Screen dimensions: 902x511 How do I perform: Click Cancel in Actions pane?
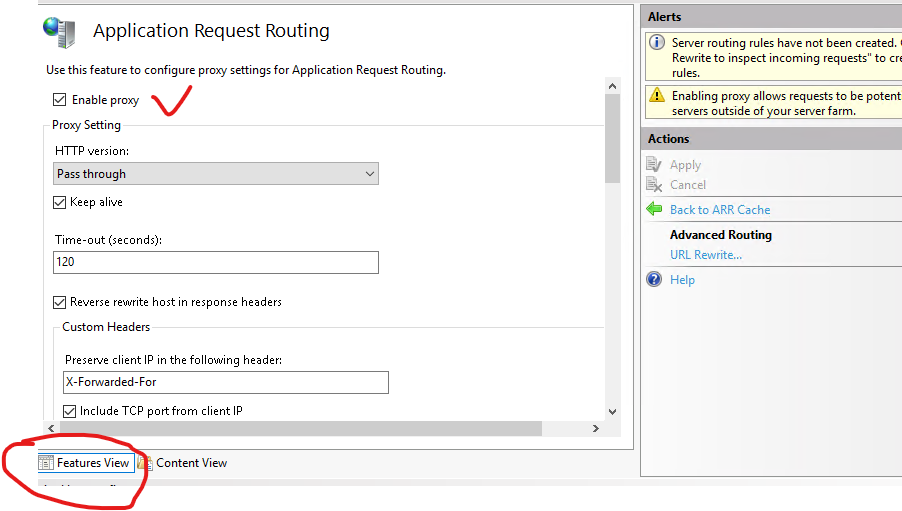tap(687, 185)
